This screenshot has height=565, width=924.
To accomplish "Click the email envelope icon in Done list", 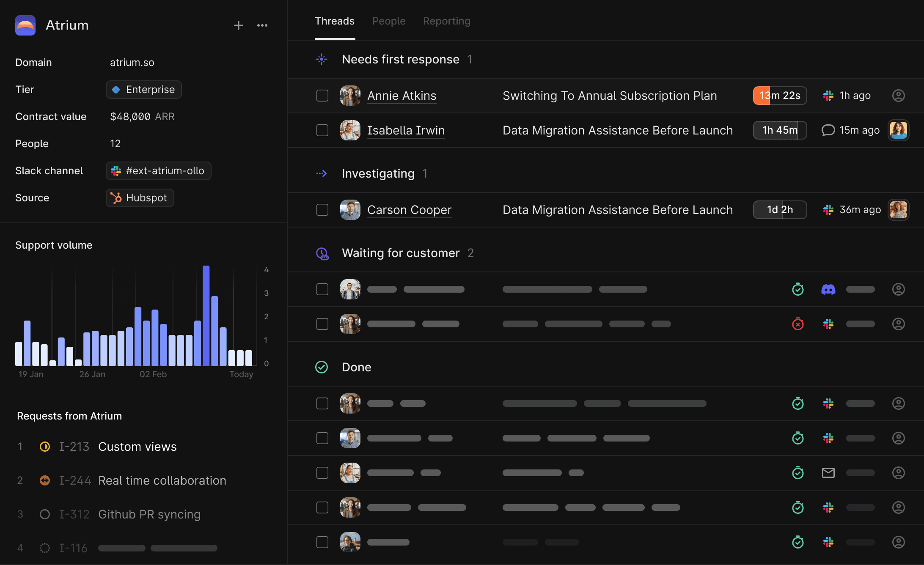I will pos(828,473).
